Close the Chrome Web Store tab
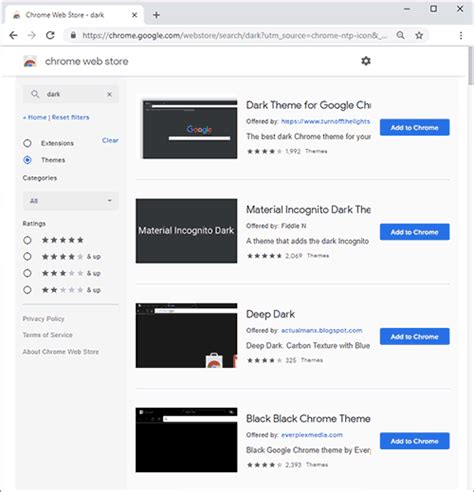This screenshot has height=492, width=474. coord(134,15)
